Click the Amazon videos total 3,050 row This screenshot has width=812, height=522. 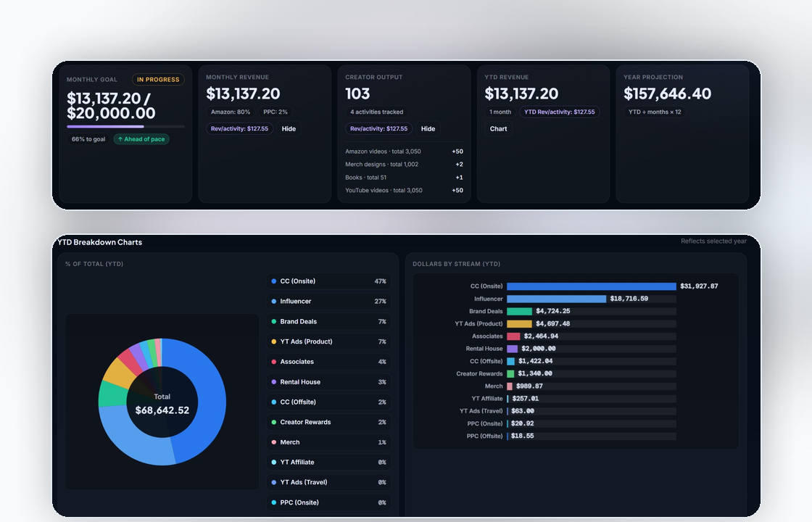click(x=404, y=152)
